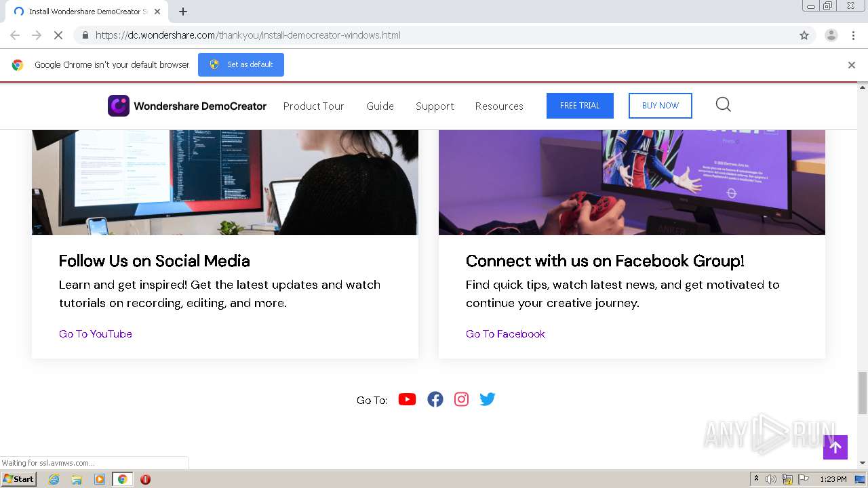Follow the Go To Facebook link
Screen dimensions: 868x488
pos(505,333)
